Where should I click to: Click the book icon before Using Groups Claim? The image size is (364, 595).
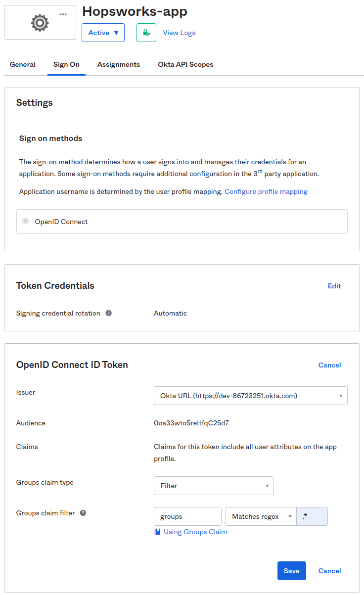point(157,532)
